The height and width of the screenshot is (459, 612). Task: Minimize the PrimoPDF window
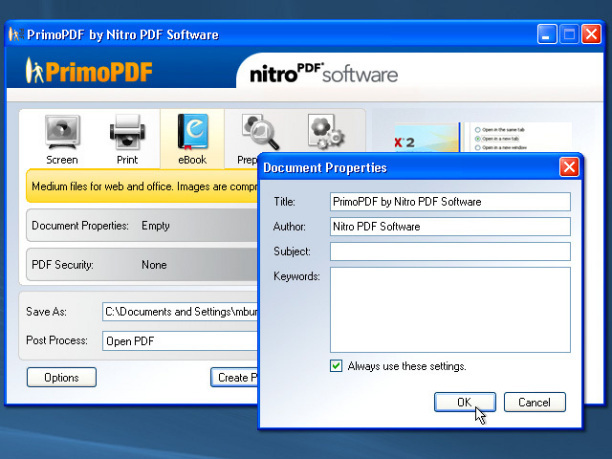coord(547,34)
